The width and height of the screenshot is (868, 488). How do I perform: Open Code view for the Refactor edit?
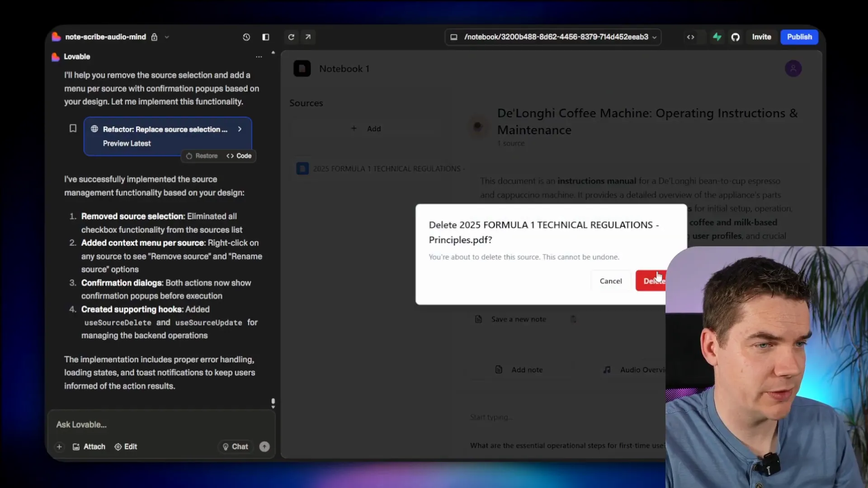239,156
